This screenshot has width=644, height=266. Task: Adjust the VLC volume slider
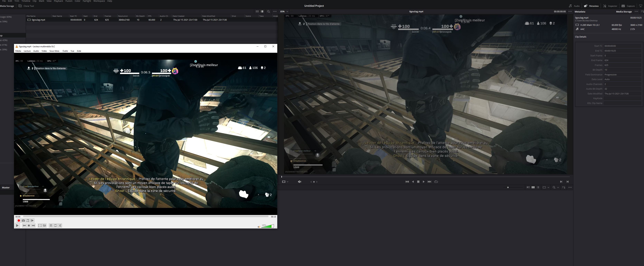268,226
